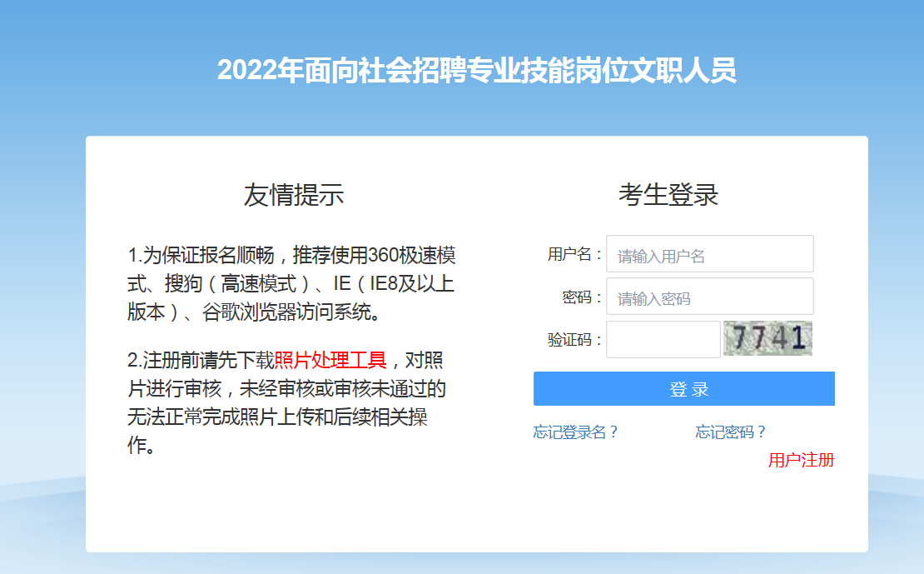The height and width of the screenshot is (574, 924).
Task: Download via red 照片处理工具 link
Action: [330, 360]
